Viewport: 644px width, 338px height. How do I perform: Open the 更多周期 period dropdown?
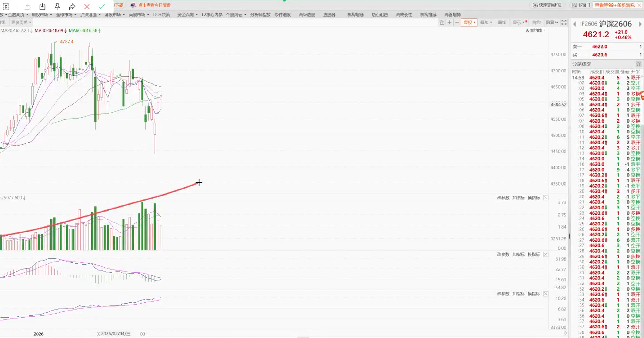(21, 23)
